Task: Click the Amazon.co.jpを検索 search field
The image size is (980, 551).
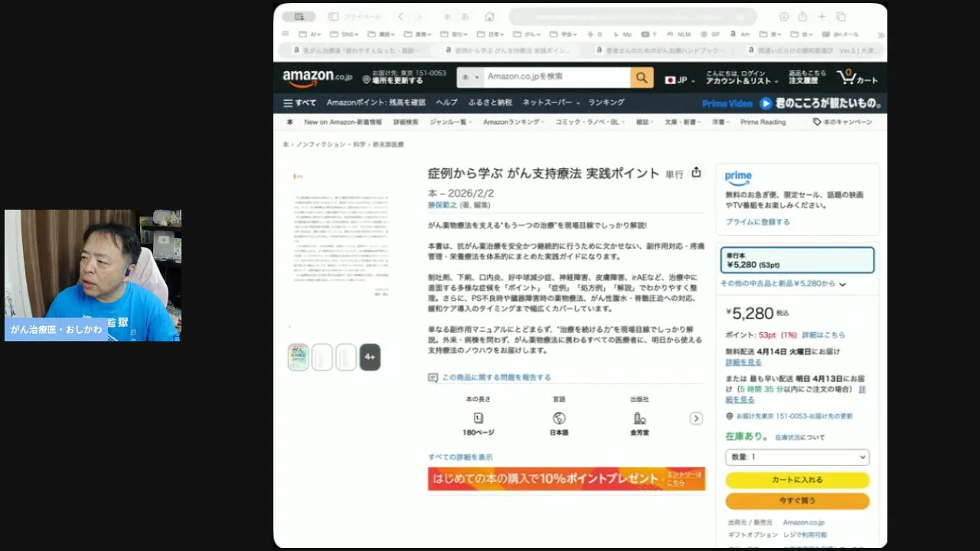Action: pyautogui.click(x=557, y=77)
